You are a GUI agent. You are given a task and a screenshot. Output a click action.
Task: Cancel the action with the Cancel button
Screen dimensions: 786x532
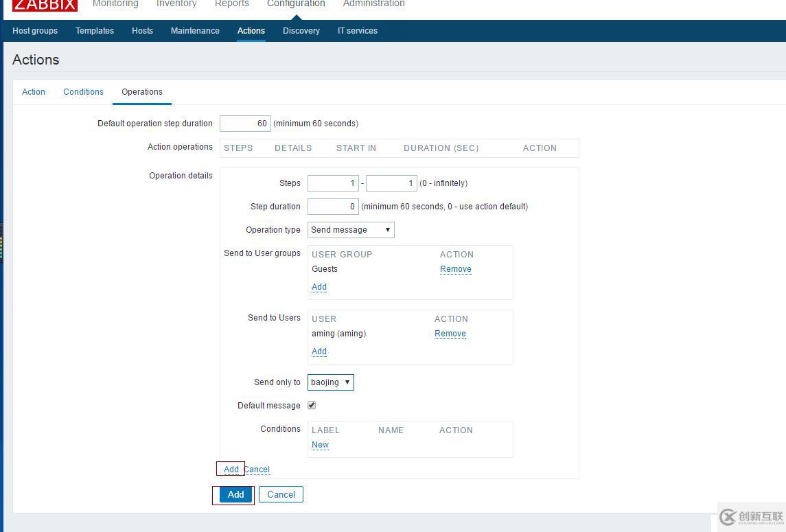(281, 494)
